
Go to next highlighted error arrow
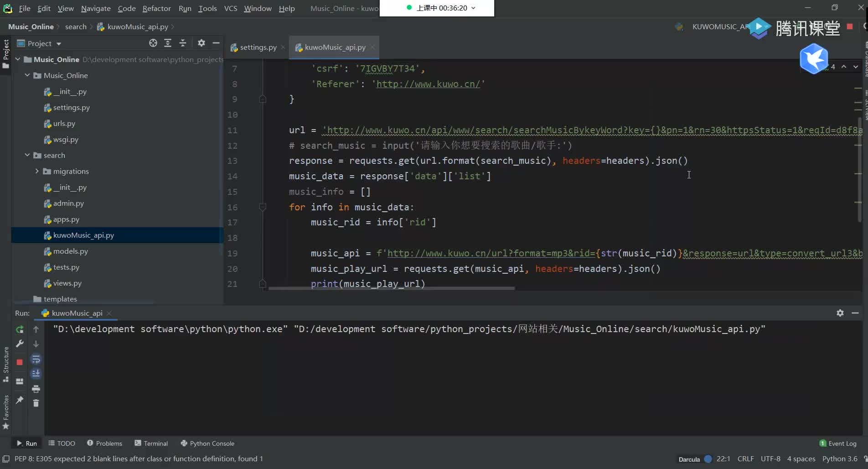pyautogui.click(x=856, y=67)
